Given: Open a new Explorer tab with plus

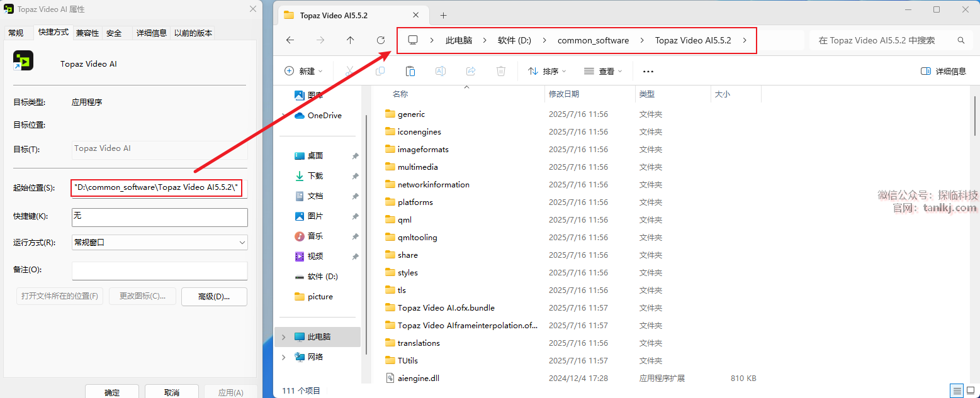Looking at the screenshot, I should (443, 15).
